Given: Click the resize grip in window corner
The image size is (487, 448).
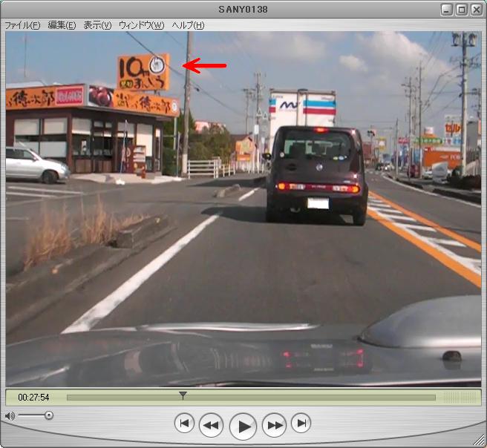Looking at the screenshot, I should (480, 441).
